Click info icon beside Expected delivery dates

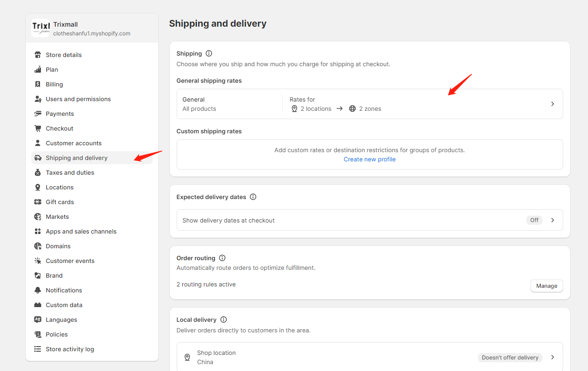click(x=253, y=197)
